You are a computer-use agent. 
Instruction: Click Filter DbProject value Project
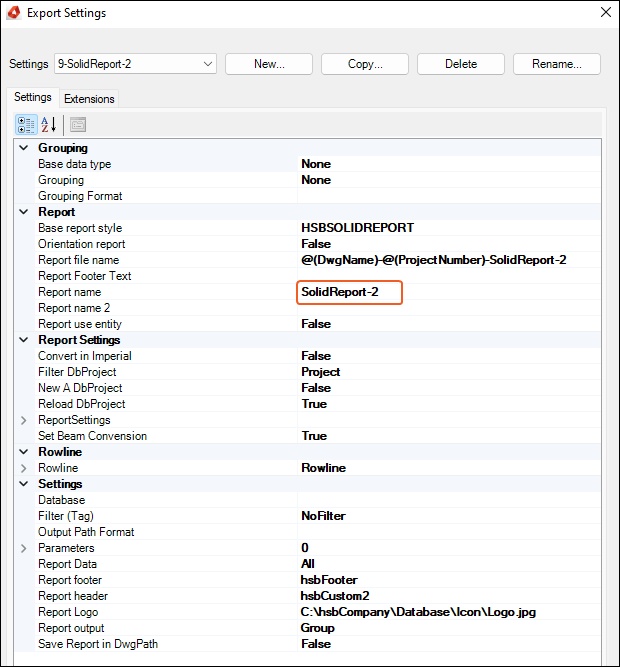(x=321, y=372)
